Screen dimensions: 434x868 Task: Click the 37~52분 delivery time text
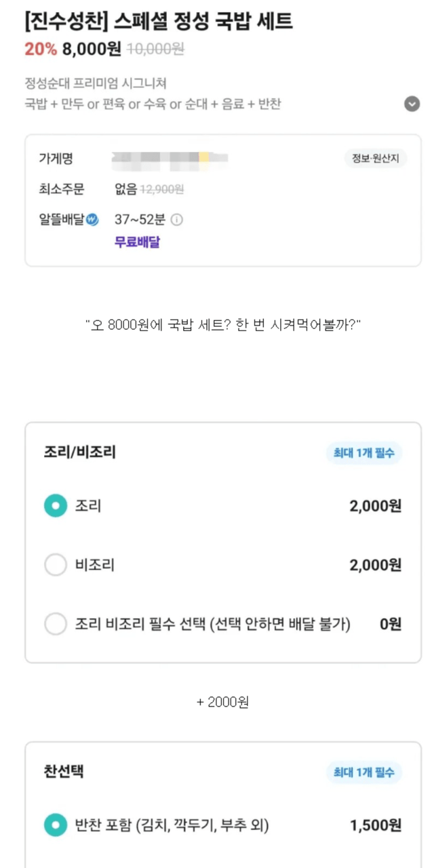140,220
